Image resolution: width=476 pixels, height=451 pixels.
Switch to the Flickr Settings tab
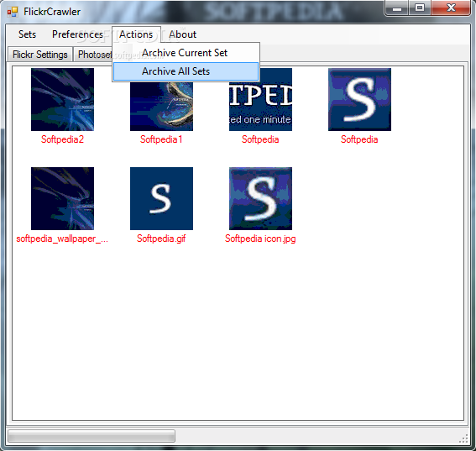[39, 55]
